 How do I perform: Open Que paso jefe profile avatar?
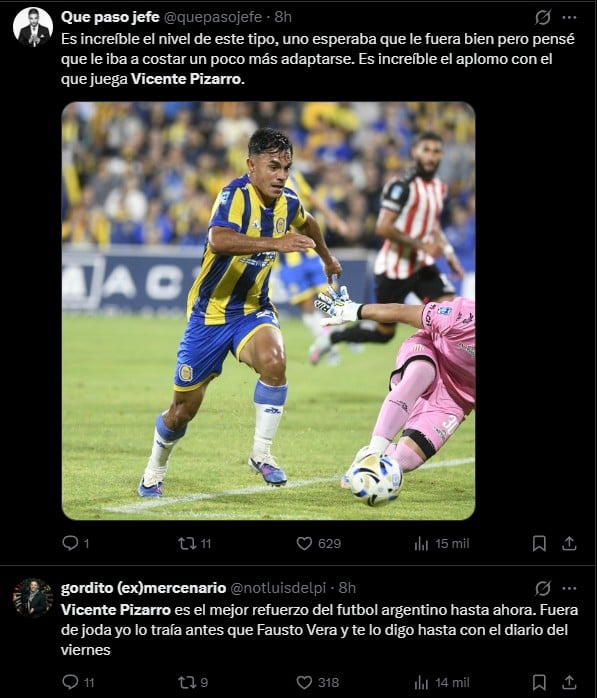click(x=33, y=27)
